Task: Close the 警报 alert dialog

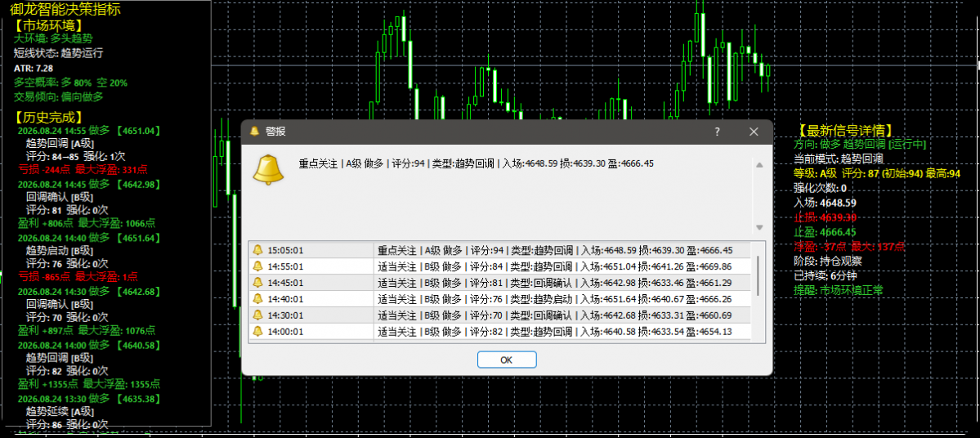Action: click(754, 132)
